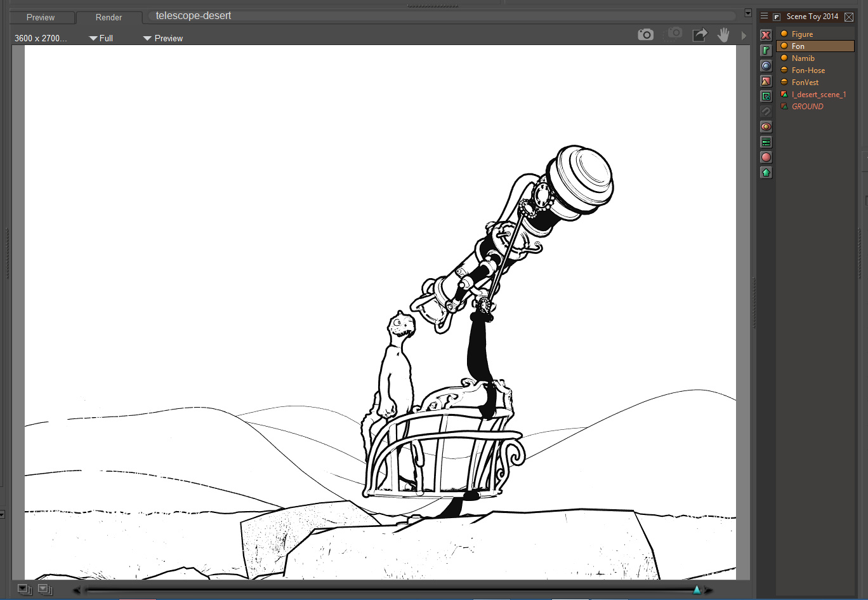Click the cone-on-red-square icon in Scene Toy

[x=766, y=81]
